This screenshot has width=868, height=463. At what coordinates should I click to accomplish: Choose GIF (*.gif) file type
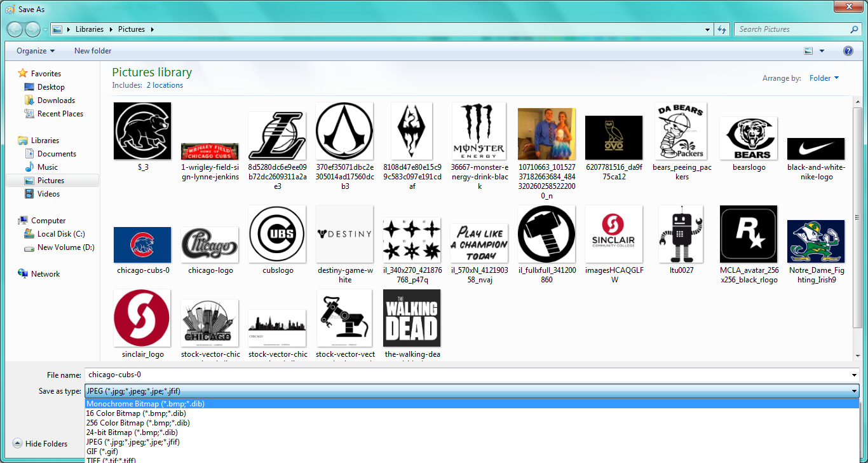pyautogui.click(x=472, y=452)
